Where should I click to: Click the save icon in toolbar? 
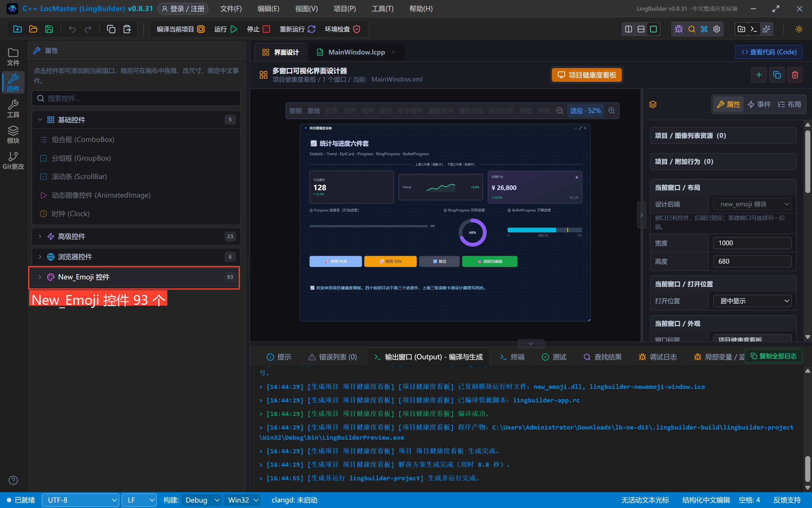coord(49,29)
